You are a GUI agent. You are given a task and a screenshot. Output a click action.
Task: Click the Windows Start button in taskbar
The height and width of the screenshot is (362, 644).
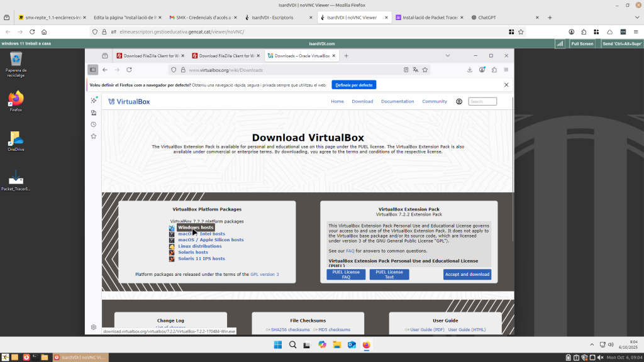278,344
